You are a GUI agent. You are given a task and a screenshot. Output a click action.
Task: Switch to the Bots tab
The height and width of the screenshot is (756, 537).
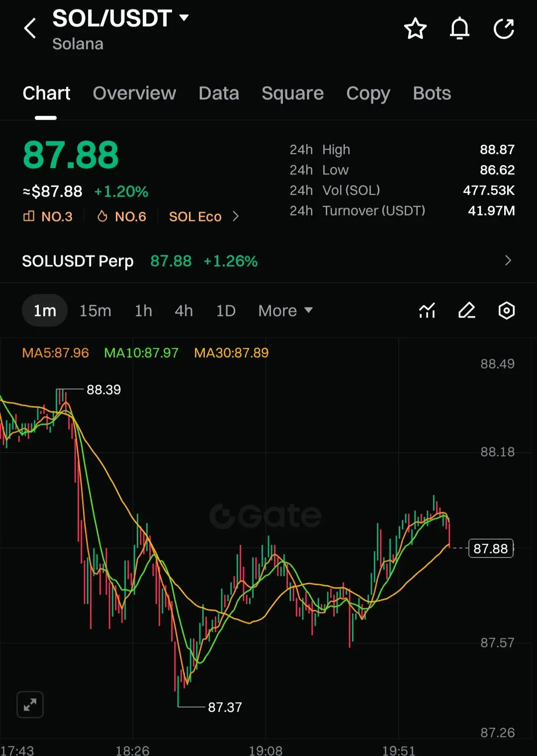[432, 93]
